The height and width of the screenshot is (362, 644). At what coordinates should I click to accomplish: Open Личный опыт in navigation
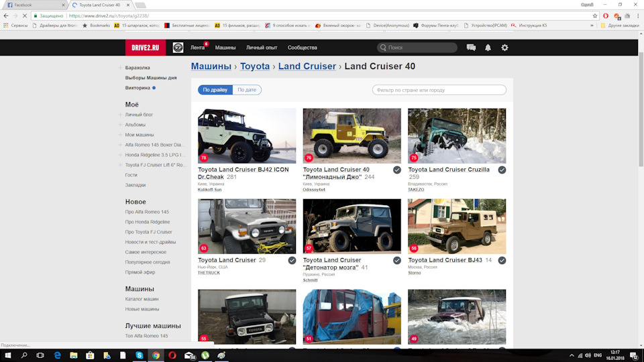pyautogui.click(x=262, y=48)
